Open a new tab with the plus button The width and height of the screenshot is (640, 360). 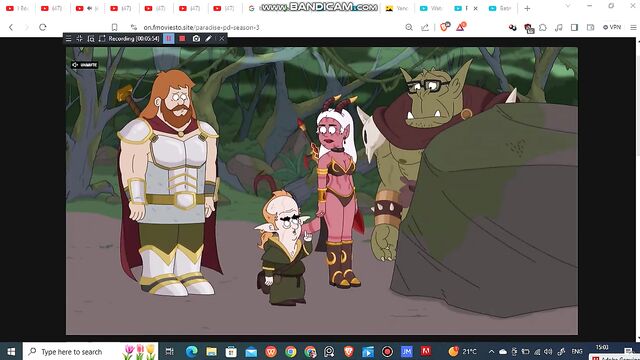tap(527, 8)
